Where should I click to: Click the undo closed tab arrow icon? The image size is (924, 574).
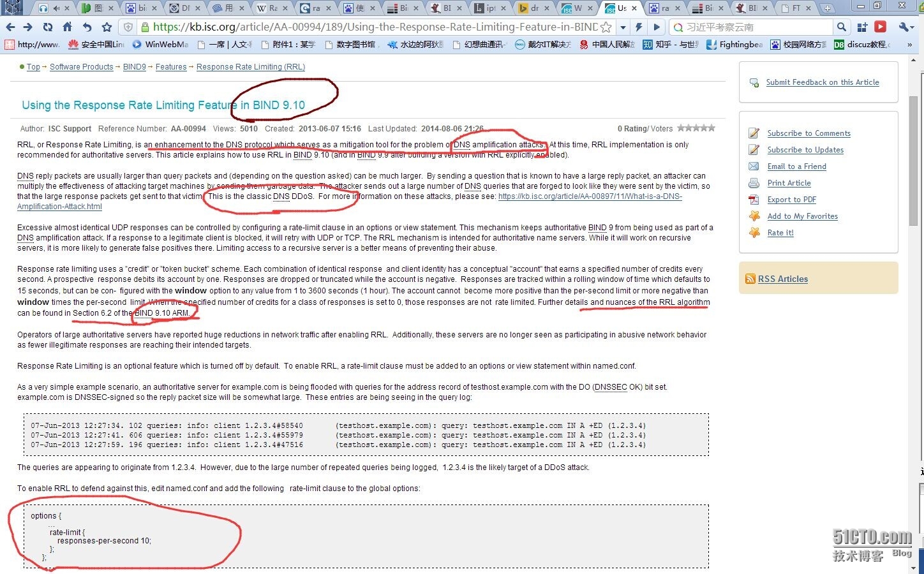tap(87, 27)
